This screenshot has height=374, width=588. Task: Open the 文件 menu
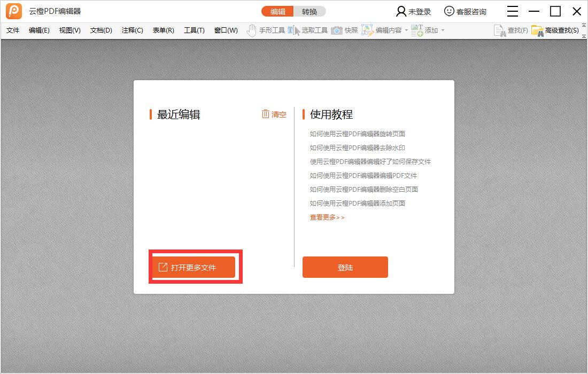pyautogui.click(x=13, y=30)
